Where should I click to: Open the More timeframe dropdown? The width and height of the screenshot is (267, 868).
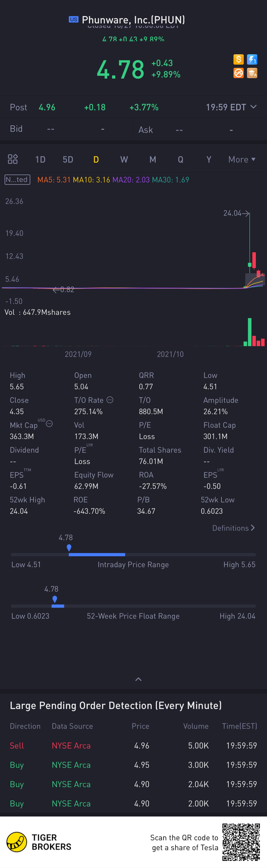point(242,159)
